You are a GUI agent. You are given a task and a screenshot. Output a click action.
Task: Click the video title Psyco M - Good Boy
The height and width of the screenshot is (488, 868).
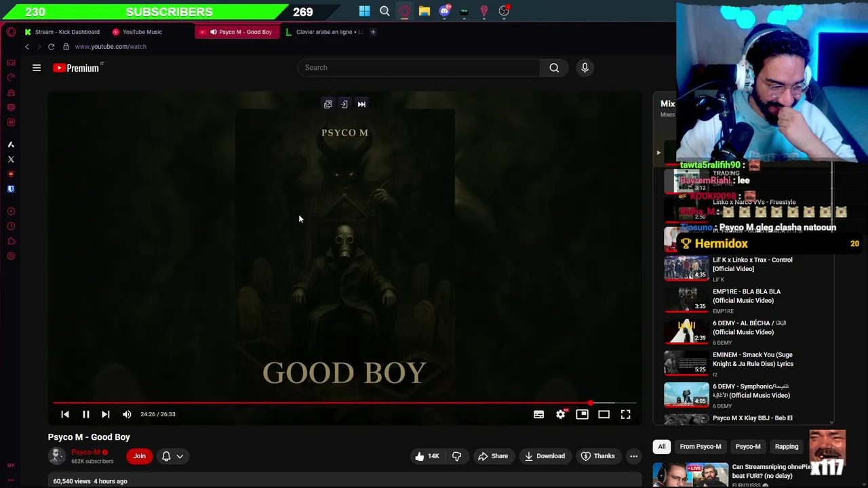pyautogui.click(x=89, y=437)
